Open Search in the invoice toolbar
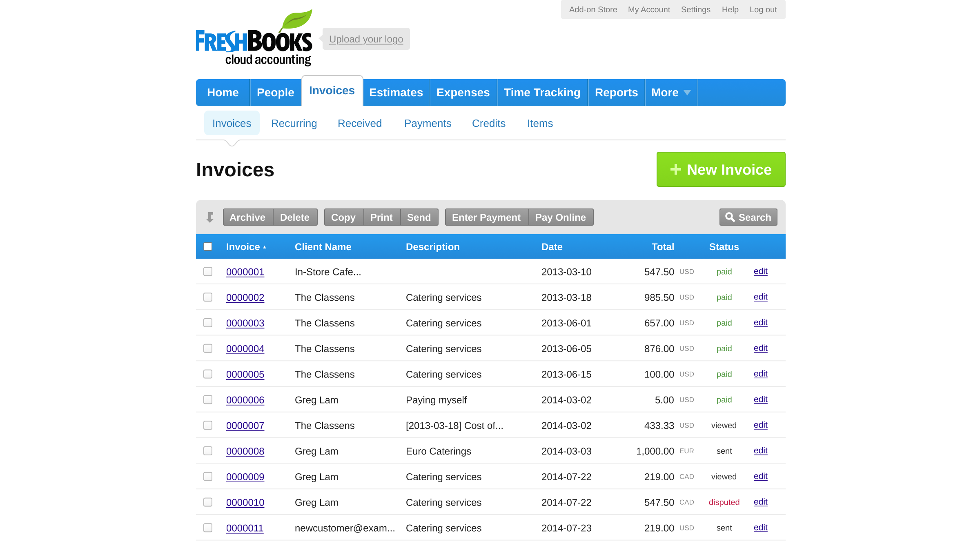This screenshot has width=980, height=550. pos(748,217)
